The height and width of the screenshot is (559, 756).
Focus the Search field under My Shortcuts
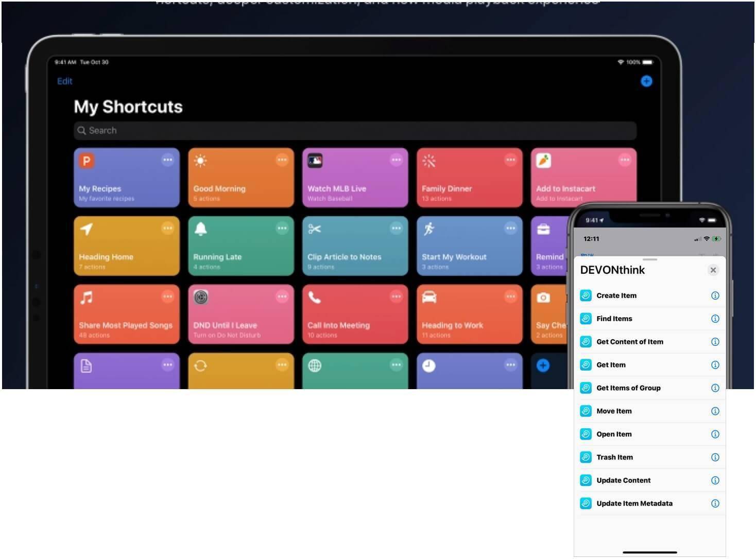[355, 131]
